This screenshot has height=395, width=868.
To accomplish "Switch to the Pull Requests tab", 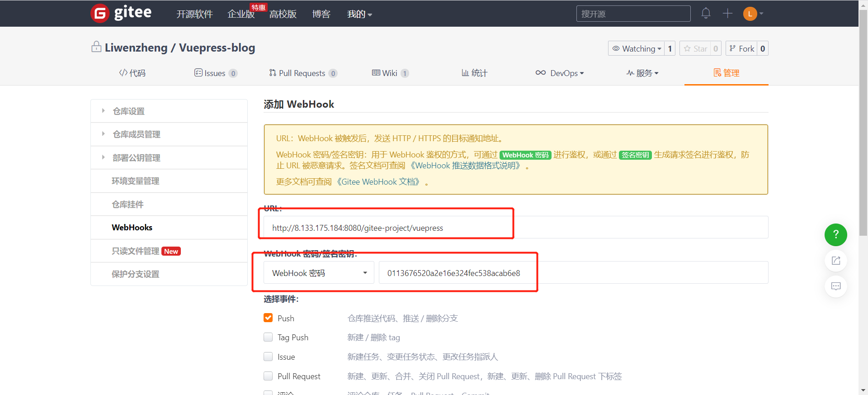I will [303, 73].
